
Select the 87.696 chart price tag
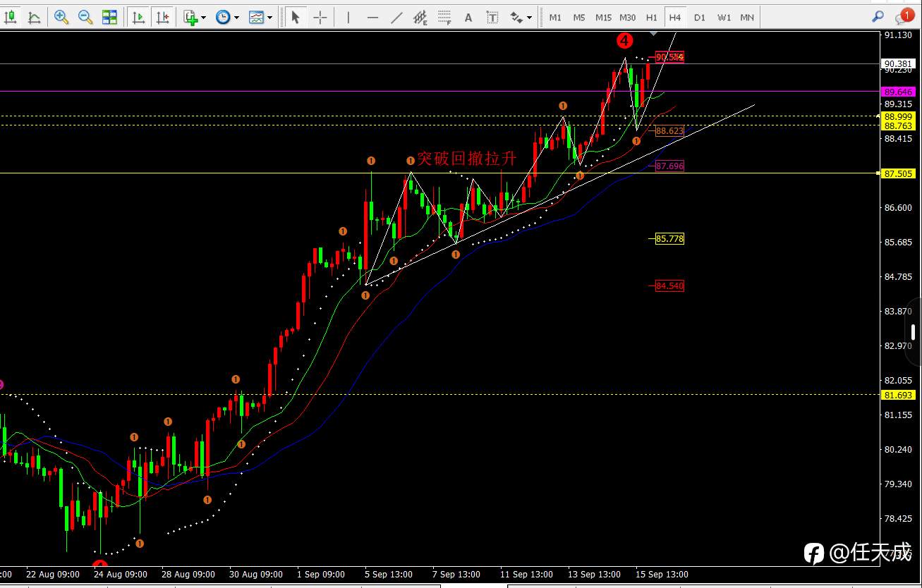click(x=669, y=166)
